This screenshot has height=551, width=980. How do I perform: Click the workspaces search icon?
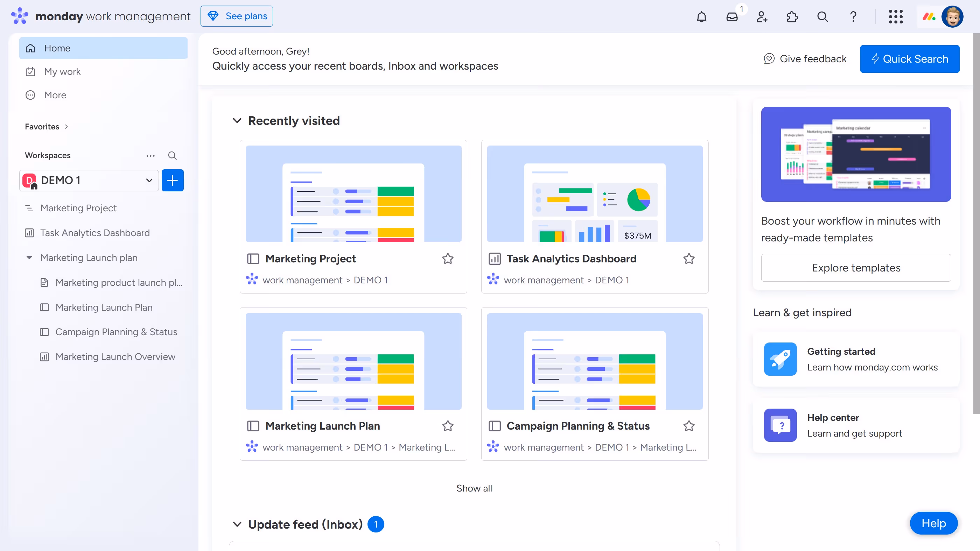tap(172, 156)
